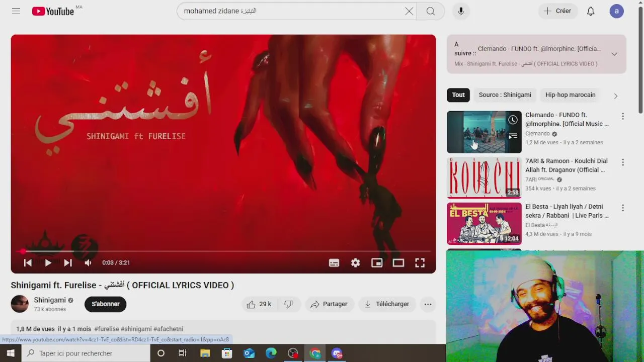This screenshot has height=362, width=644.
Task: Open the notifications bell
Action: pyautogui.click(x=591, y=11)
